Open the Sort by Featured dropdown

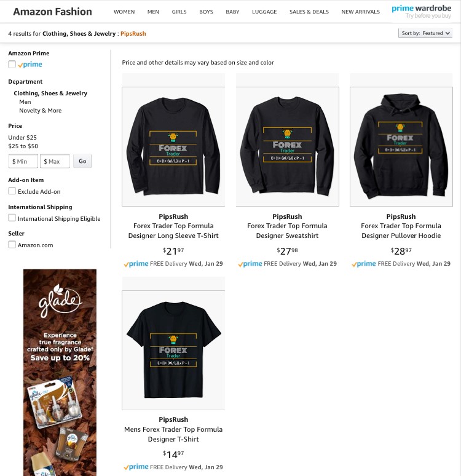(x=425, y=33)
